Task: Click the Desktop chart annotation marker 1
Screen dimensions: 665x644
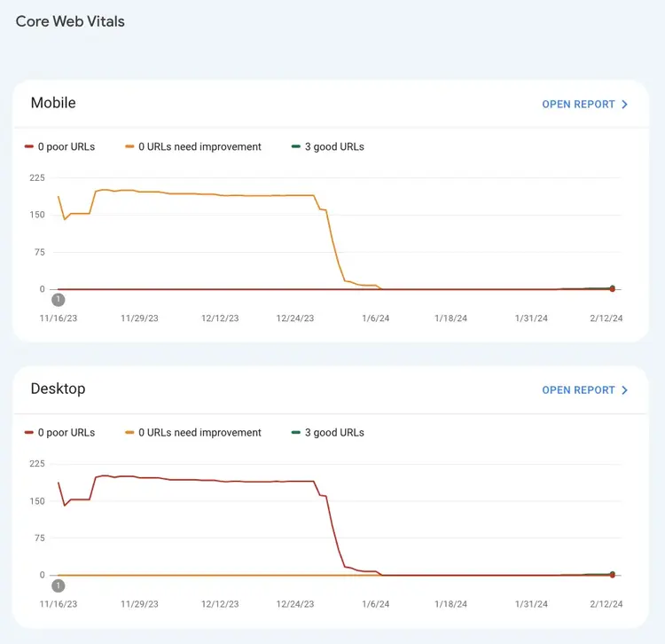Action: (59, 585)
